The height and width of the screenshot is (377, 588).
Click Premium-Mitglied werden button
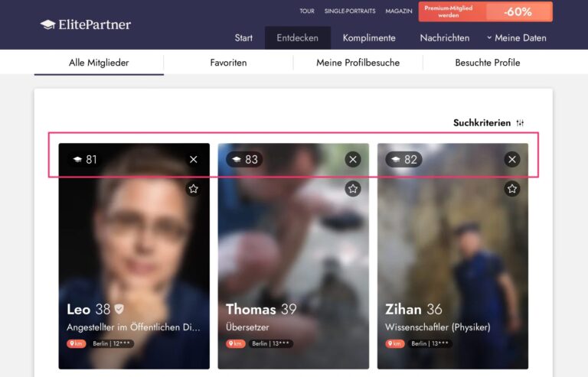485,11
